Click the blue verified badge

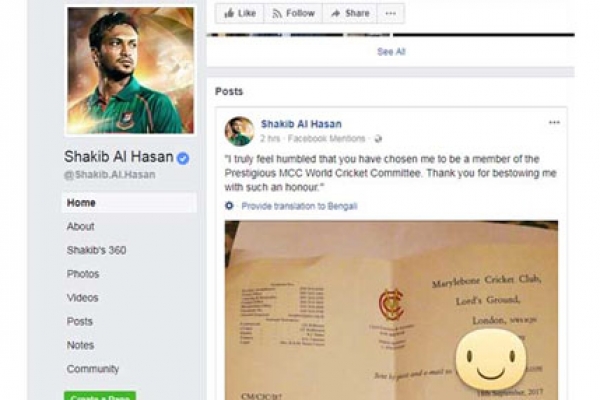tap(183, 158)
